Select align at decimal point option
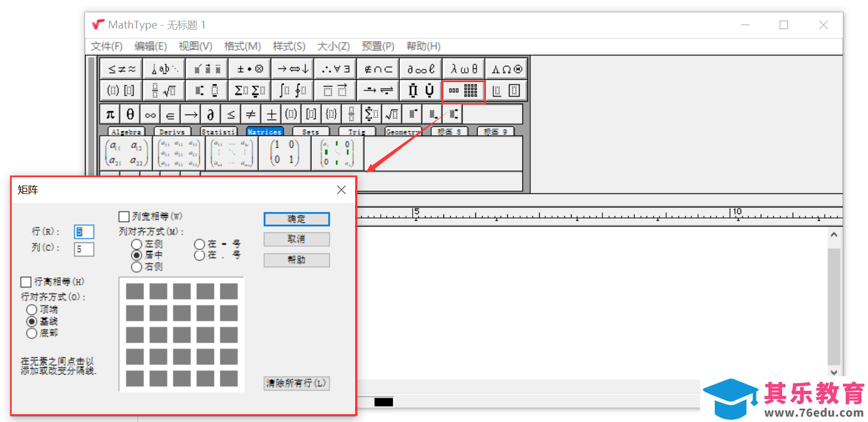 pyautogui.click(x=199, y=255)
